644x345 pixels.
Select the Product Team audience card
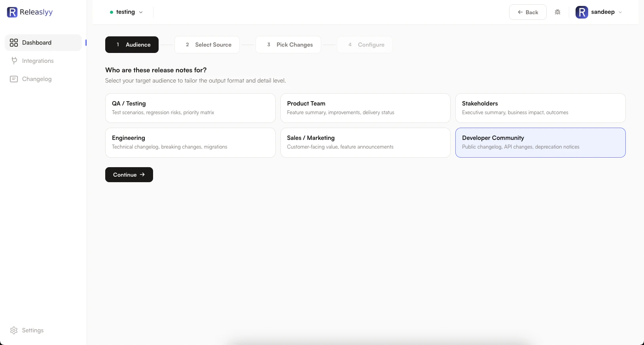[x=366, y=108]
